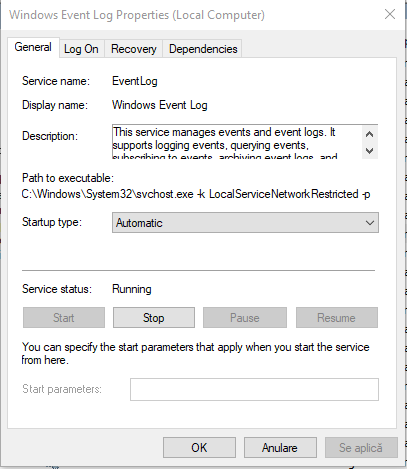Cancel with the Anulare button
This screenshot has height=469, width=407.
coord(280,448)
